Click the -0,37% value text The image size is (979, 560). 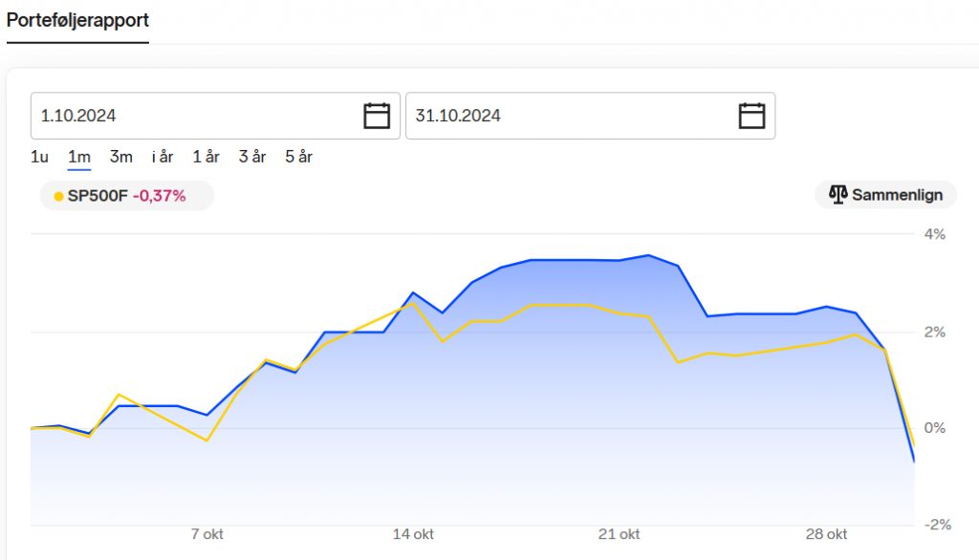(x=160, y=196)
